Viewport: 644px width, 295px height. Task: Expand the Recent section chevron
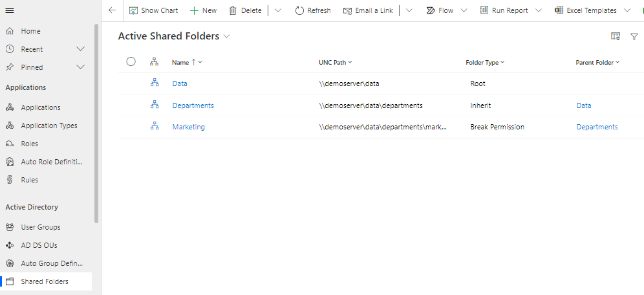[x=81, y=49]
